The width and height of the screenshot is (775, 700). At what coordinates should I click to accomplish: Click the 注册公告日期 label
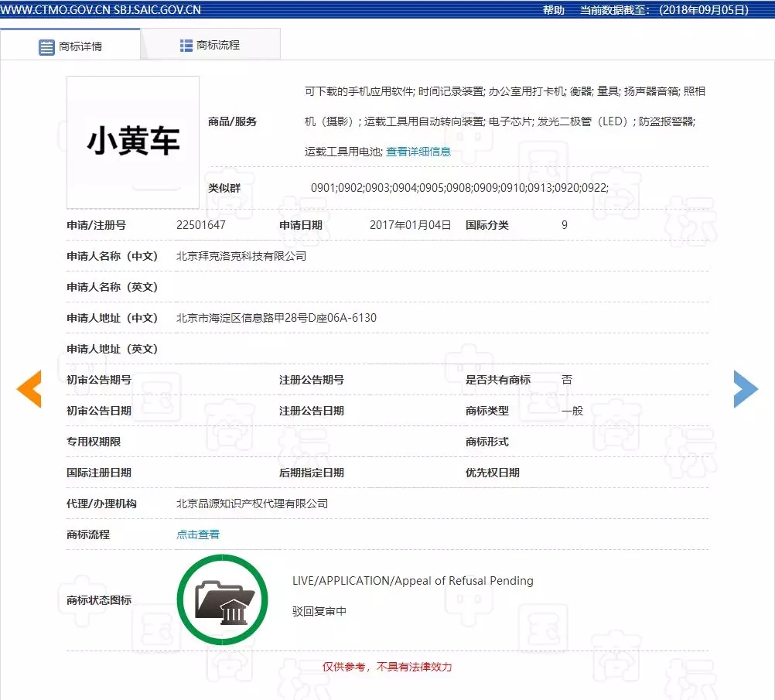pyautogui.click(x=312, y=411)
